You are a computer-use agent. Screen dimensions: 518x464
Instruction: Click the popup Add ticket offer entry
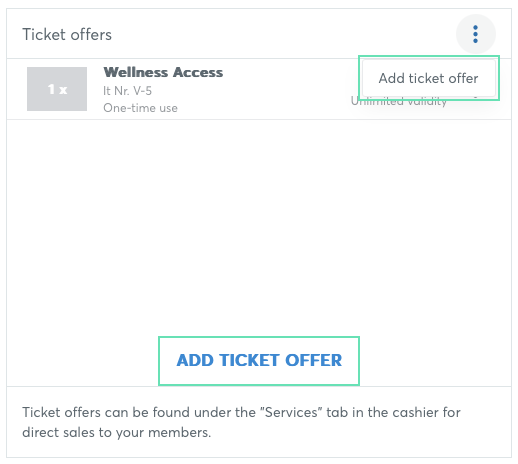click(x=429, y=78)
